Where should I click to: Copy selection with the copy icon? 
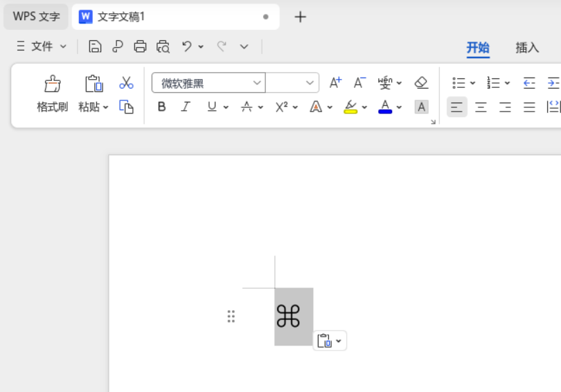pos(126,107)
